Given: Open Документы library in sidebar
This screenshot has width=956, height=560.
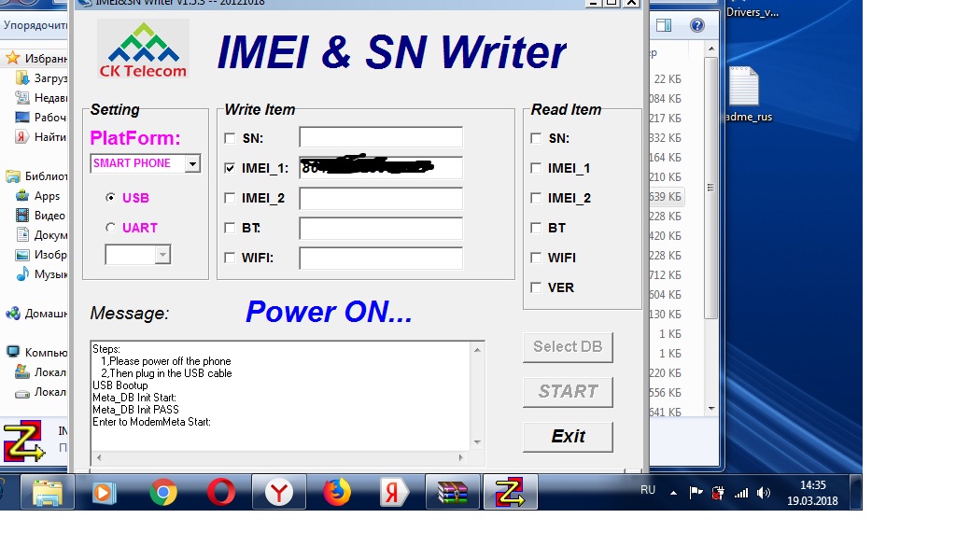Looking at the screenshot, I should point(41,234).
